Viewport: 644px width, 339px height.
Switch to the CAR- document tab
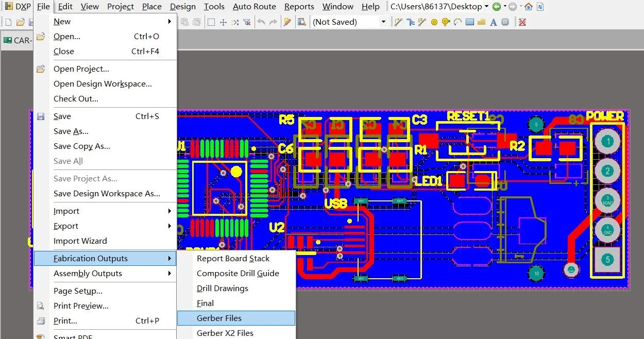coord(18,40)
